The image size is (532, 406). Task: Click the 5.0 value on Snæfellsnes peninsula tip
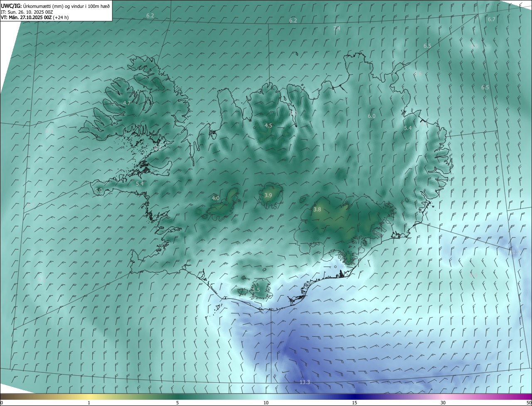click(x=99, y=190)
